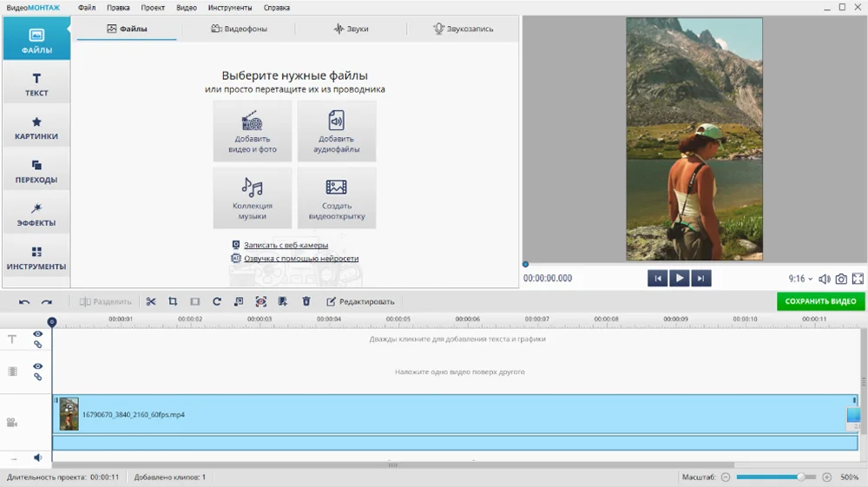Click the audio strip under the clip
Image resolution: width=868 pixels, height=487 pixels.
455,442
